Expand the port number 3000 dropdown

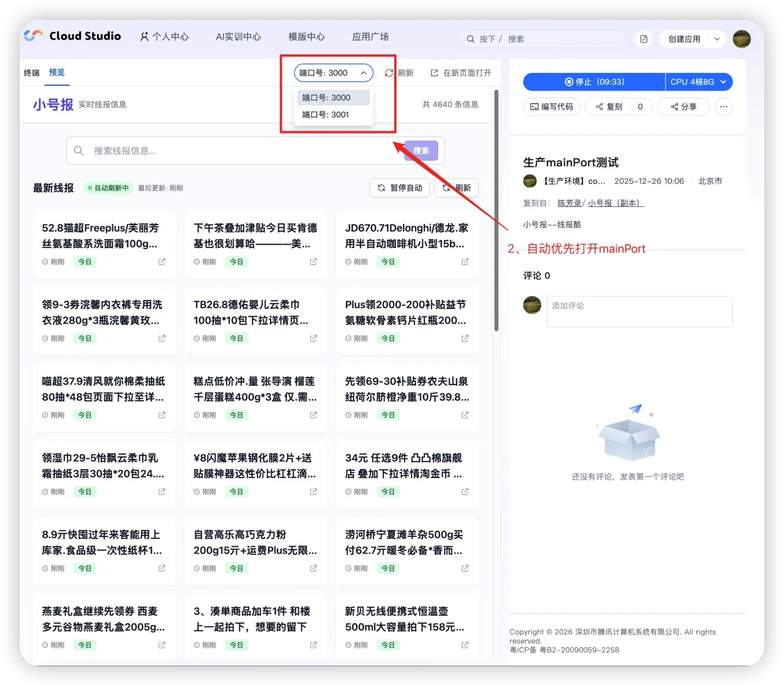tap(333, 73)
